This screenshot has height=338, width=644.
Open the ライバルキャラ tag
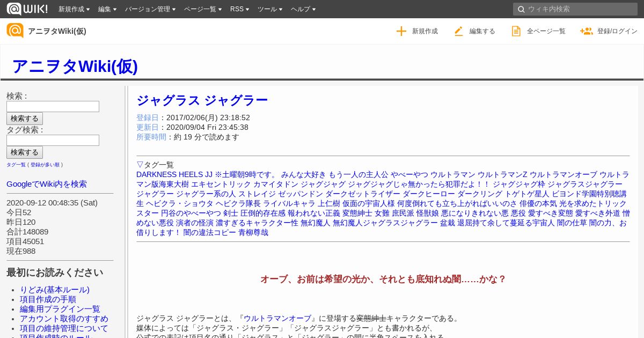click(x=289, y=203)
